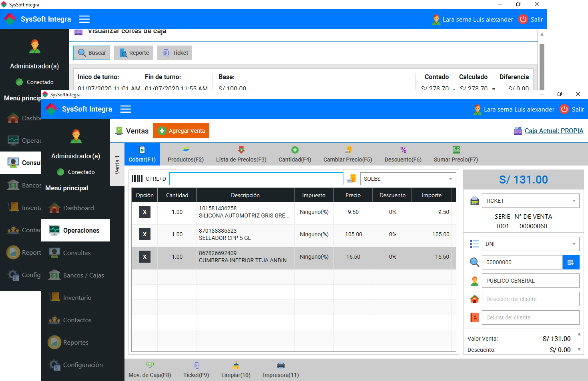This screenshot has width=588, height=381.
Task: Apply Descuento(F6) percent tool
Action: click(403, 154)
